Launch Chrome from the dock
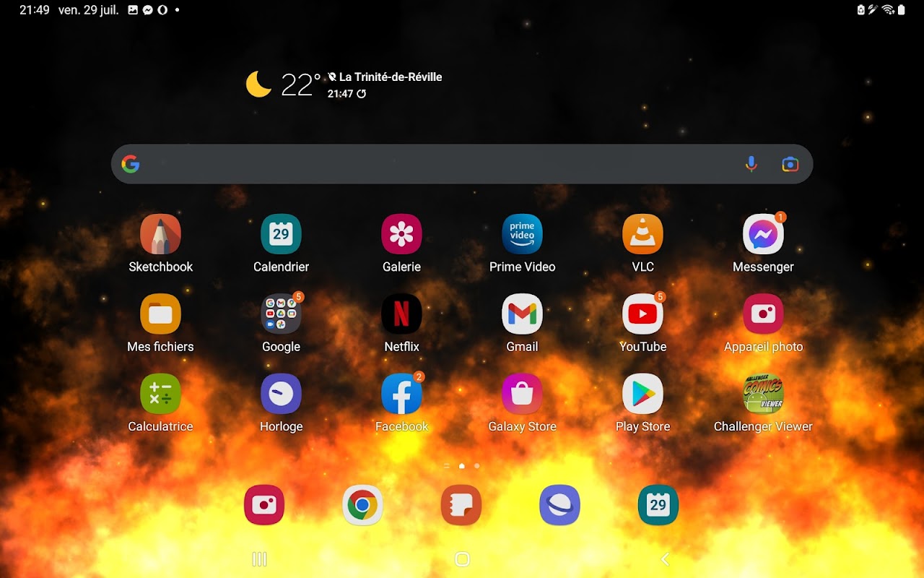This screenshot has width=924, height=578. tap(362, 505)
